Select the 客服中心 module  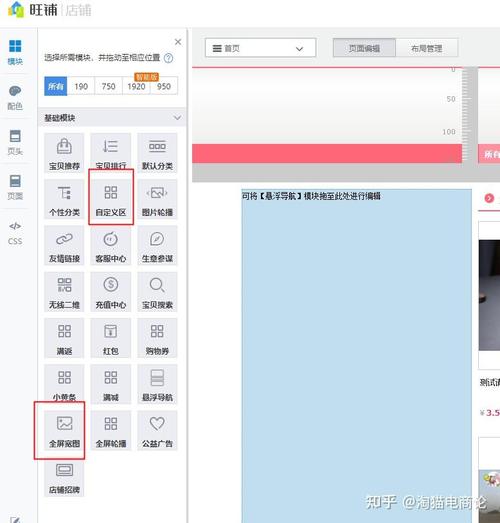111,245
